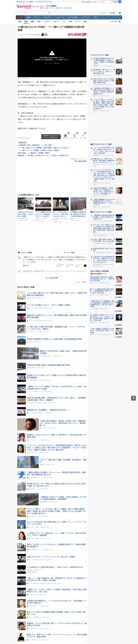Click the report-article prohibition icon link
Screen dimensions: 138x644
pos(23,138)
